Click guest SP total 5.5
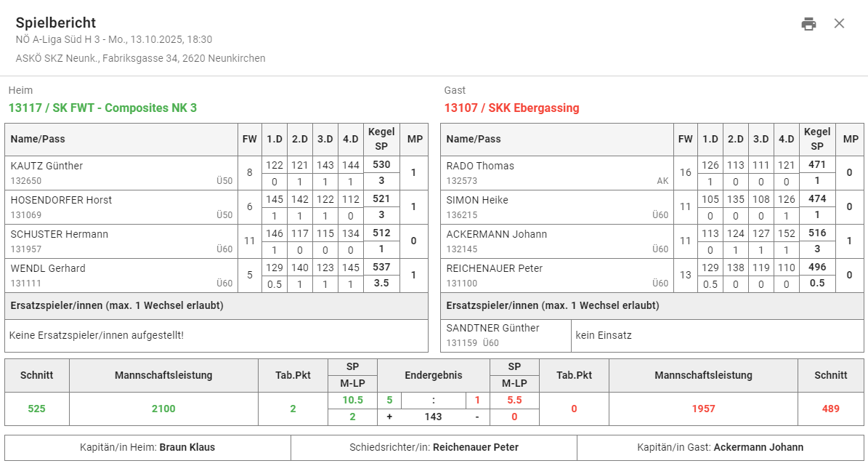The image size is (868, 466). click(514, 400)
